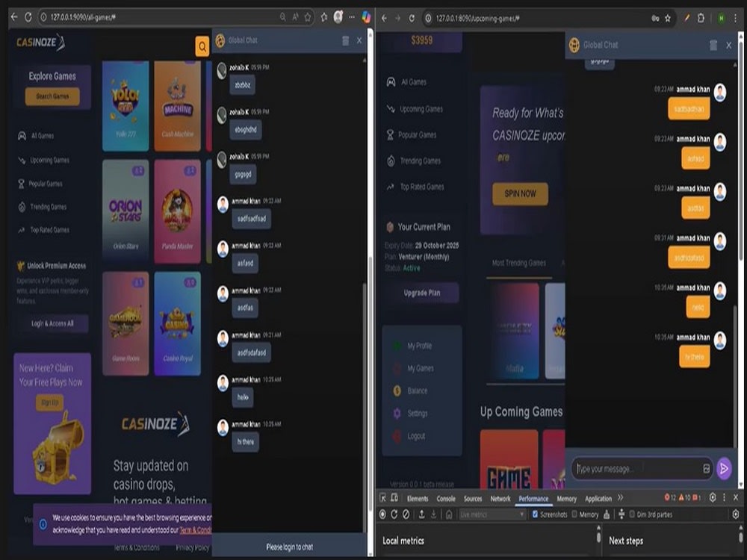Click the Search Games button
This screenshot has width=747, height=560.
click(52, 96)
